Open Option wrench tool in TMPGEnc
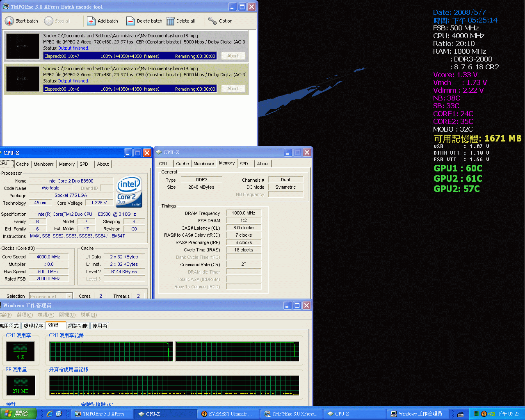The width and height of the screenshot is (525, 420). point(212,21)
